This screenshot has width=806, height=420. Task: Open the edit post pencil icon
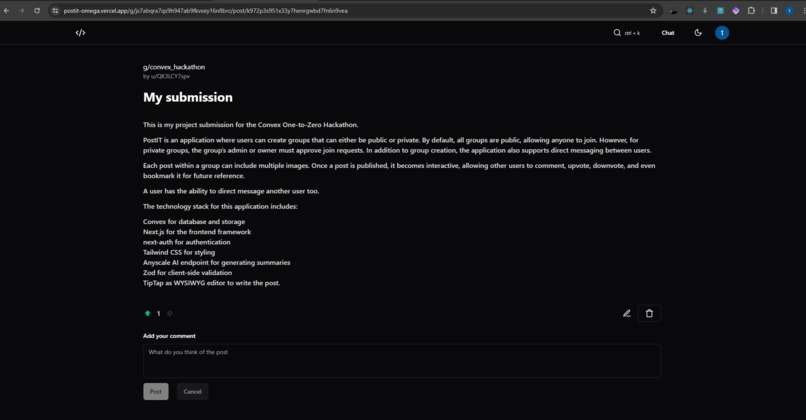pos(627,313)
